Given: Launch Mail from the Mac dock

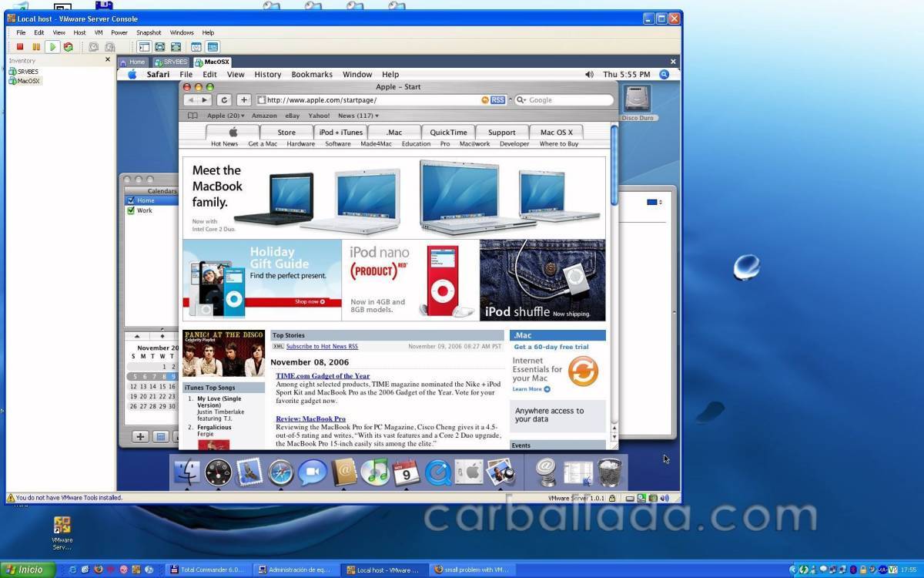Looking at the screenshot, I should coord(249,472).
